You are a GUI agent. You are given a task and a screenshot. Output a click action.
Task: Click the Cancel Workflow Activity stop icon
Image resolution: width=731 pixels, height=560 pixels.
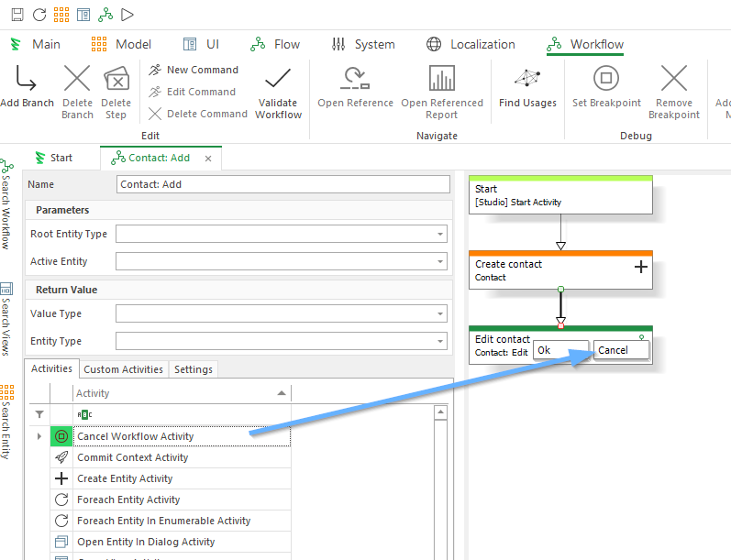pos(61,436)
